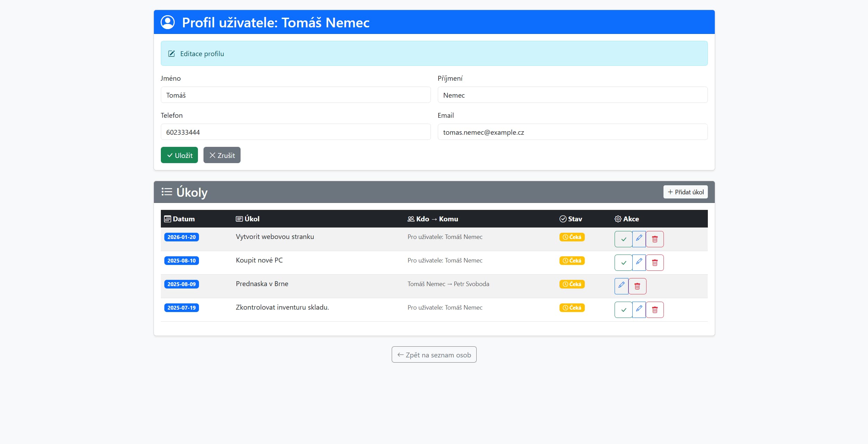Go back via 'Zpět na seznam osob'
The height and width of the screenshot is (444, 868).
click(x=434, y=355)
